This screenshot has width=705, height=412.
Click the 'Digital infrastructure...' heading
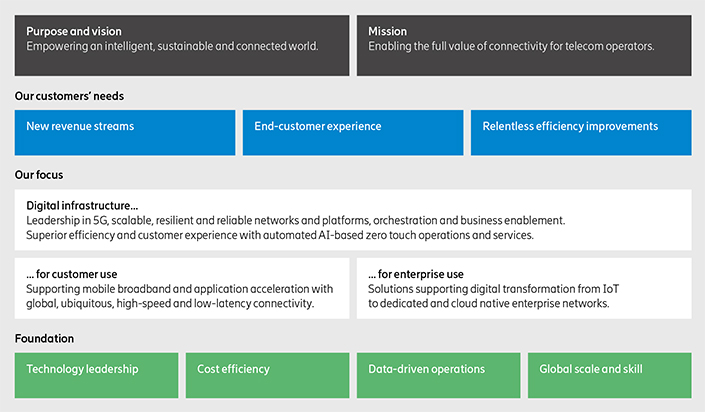tap(82, 206)
